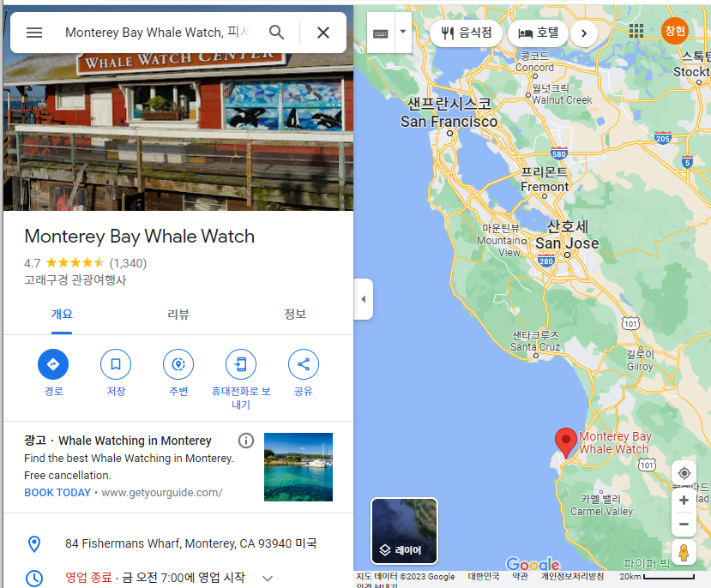Click the ad info circle icon
This screenshot has width=711, height=588.
(x=246, y=441)
